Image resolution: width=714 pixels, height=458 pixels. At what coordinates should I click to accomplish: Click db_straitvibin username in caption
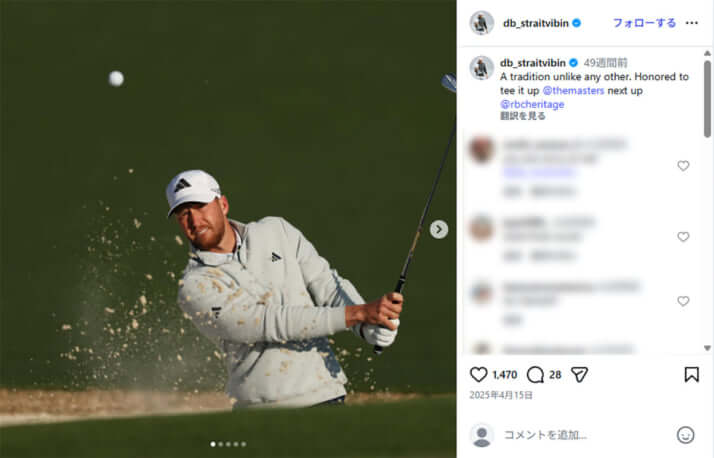coord(533,63)
